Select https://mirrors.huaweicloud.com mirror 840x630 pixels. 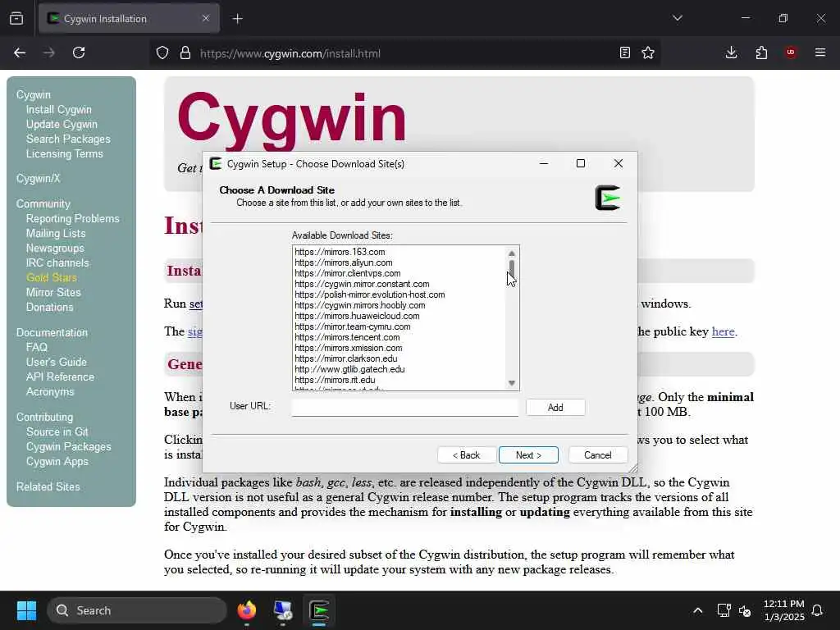(x=357, y=316)
